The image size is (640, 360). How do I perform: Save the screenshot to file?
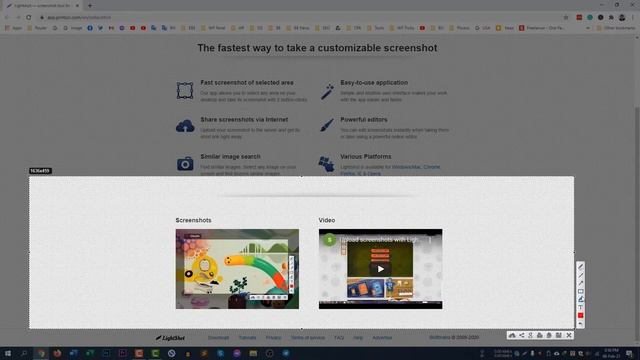tap(558, 336)
